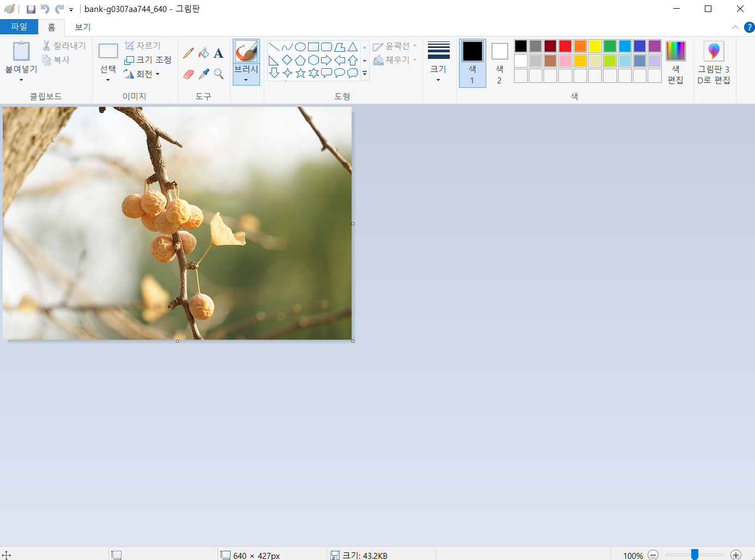Click the zoom out minus button
The width and height of the screenshot is (755, 560).
tap(653, 555)
